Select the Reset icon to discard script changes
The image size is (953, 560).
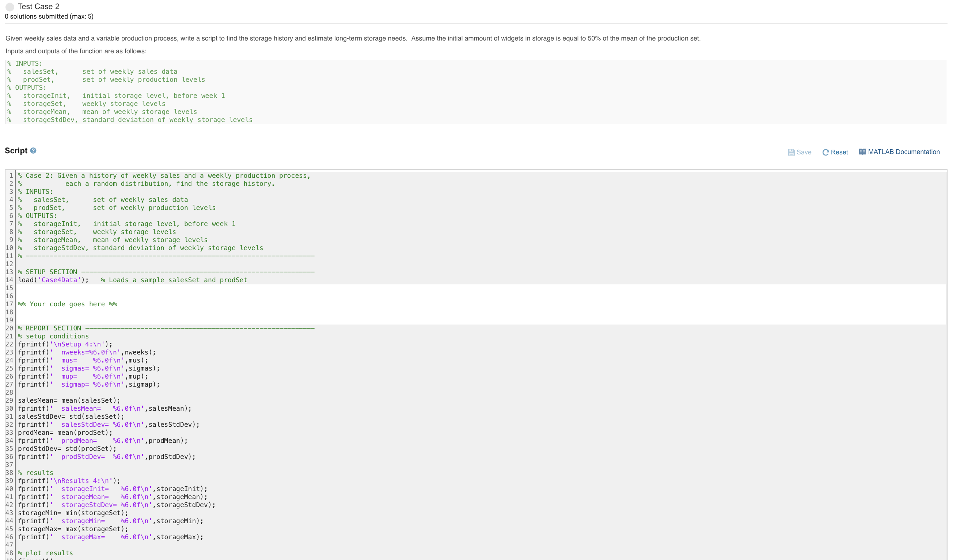(x=826, y=152)
